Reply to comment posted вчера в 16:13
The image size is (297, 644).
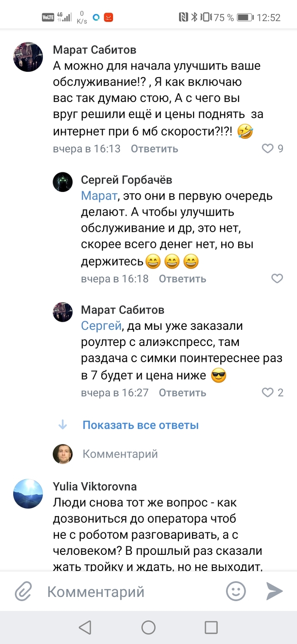(x=154, y=149)
